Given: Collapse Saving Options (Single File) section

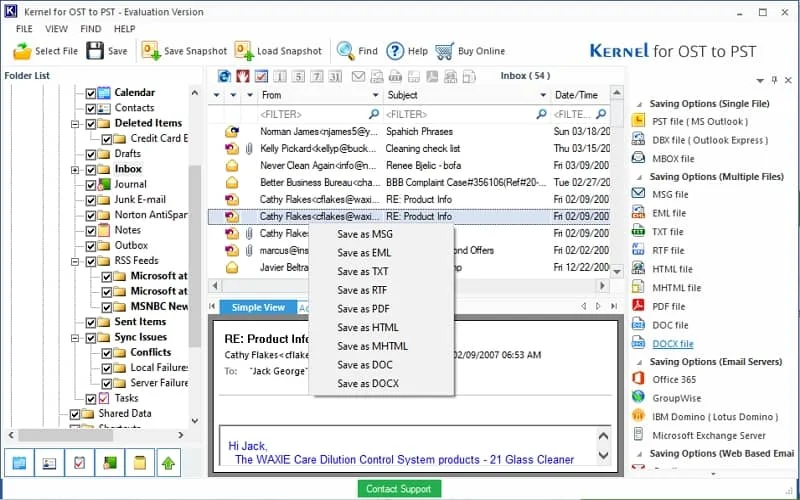Looking at the screenshot, I should pos(639,104).
